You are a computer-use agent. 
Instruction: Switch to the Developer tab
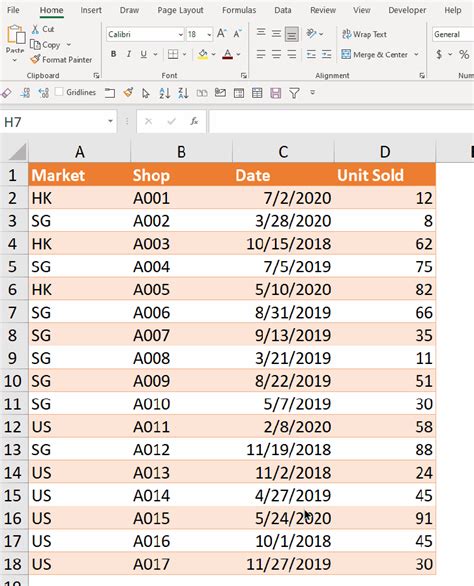click(407, 10)
